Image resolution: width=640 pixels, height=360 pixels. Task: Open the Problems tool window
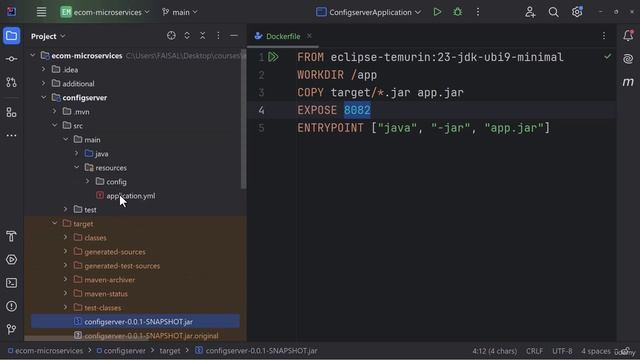11,306
